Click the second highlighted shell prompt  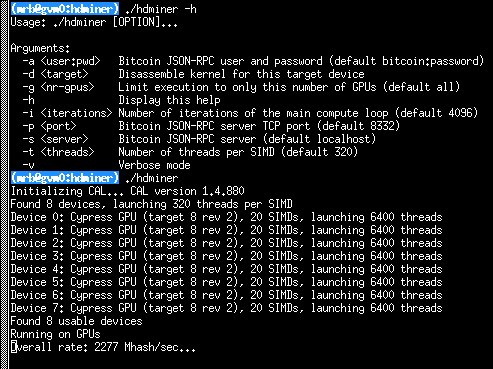[65, 178]
